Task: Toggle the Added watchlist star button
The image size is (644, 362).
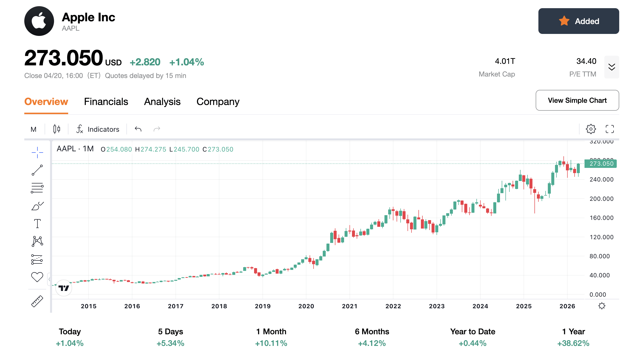Action: (x=579, y=21)
